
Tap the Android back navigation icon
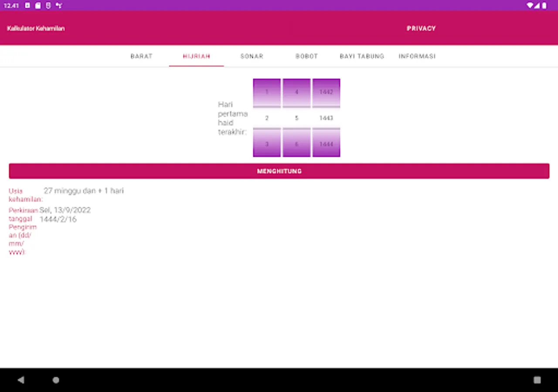[x=20, y=380]
